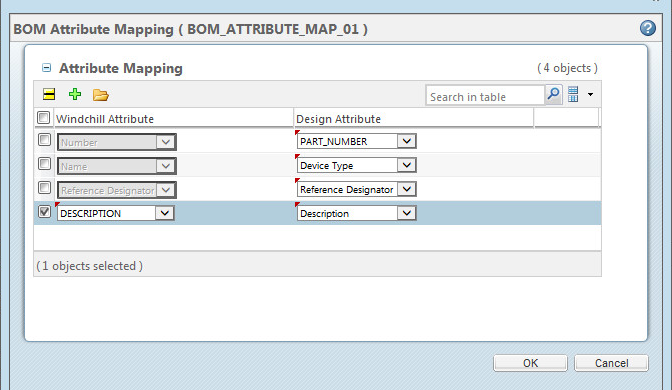Click the '( 4 objects )' count text
The height and width of the screenshot is (390, 672).
(567, 68)
